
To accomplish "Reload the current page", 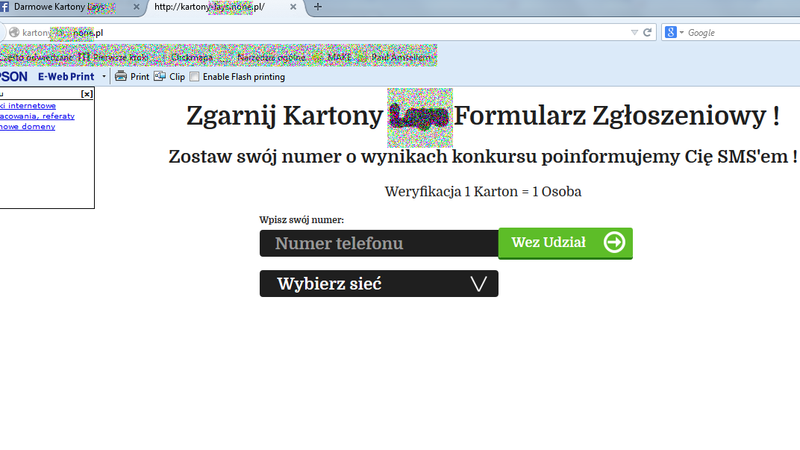I will [x=647, y=33].
